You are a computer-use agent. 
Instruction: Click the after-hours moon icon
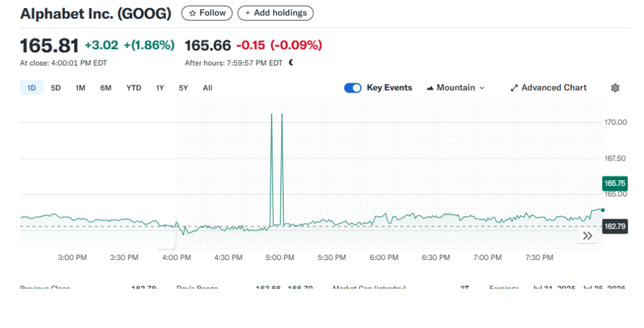point(291,62)
